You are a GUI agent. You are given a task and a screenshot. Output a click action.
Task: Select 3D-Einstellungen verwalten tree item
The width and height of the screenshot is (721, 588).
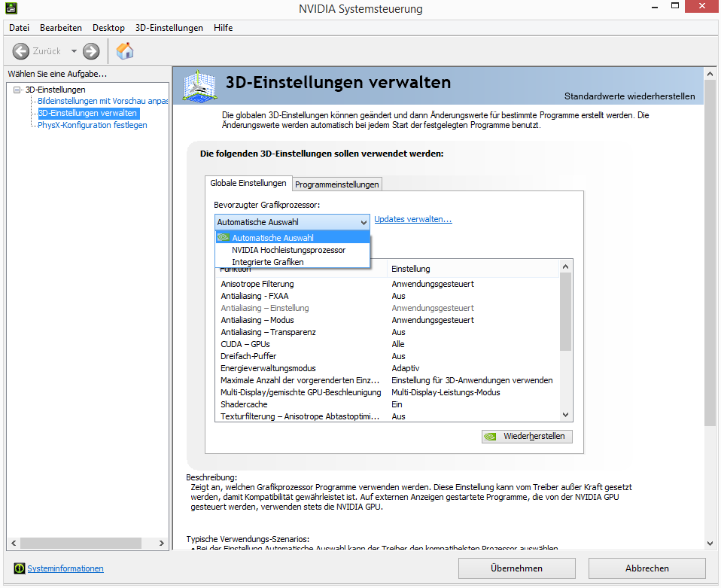tap(88, 113)
